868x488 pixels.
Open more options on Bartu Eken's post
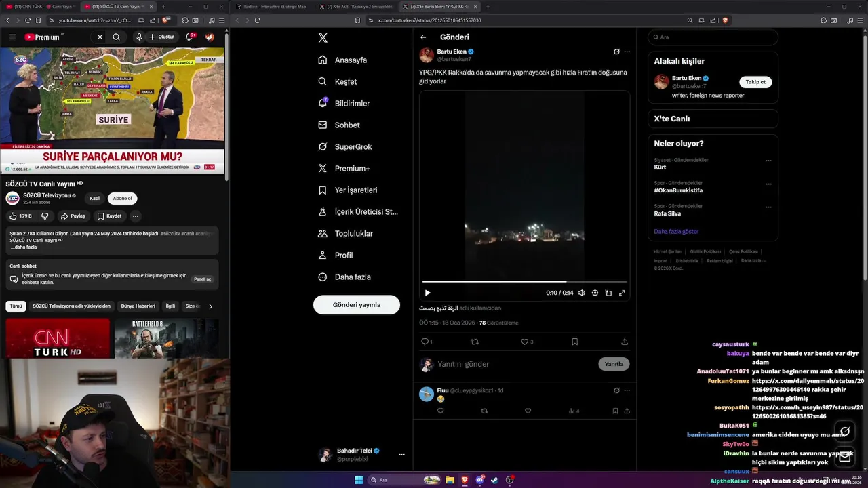pyautogui.click(x=627, y=52)
